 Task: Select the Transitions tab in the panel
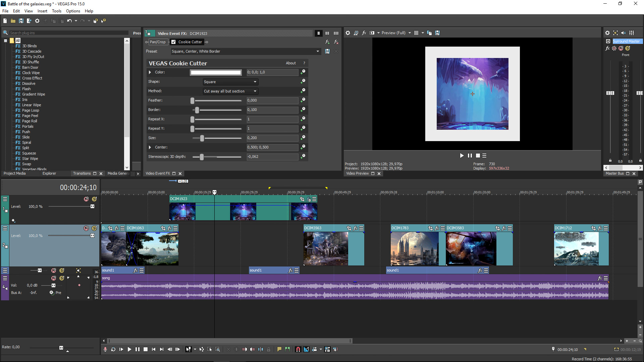[82, 173]
